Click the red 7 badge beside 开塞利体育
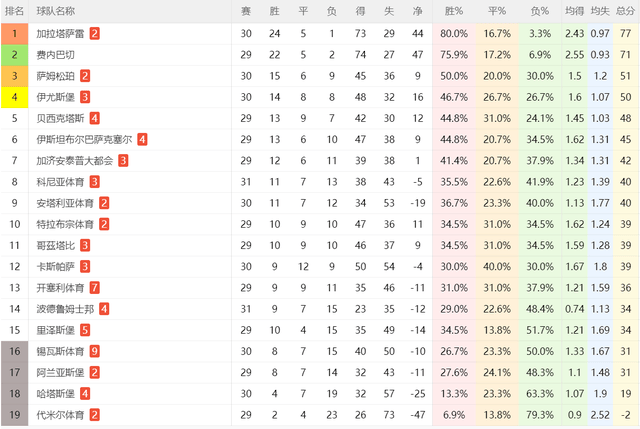640x429 pixels. [x=94, y=287]
